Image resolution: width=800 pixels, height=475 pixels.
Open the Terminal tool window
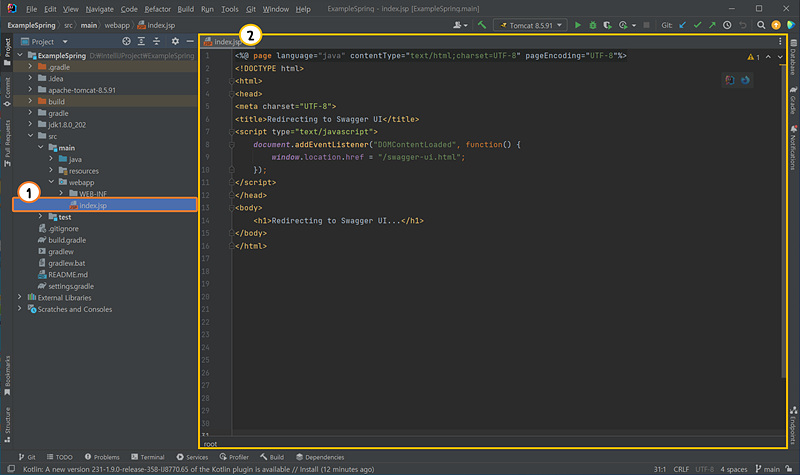click(147, 457)
